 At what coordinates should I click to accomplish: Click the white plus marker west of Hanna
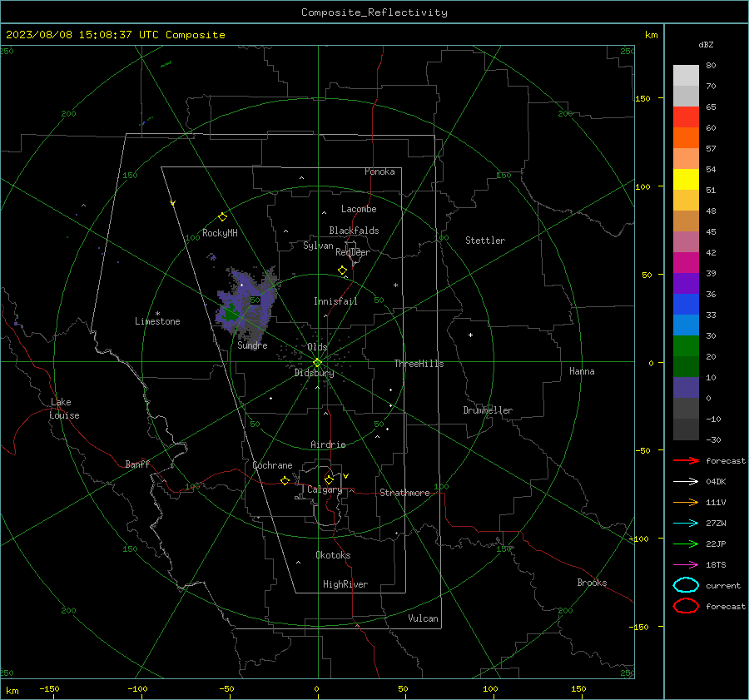click(470, 335)
